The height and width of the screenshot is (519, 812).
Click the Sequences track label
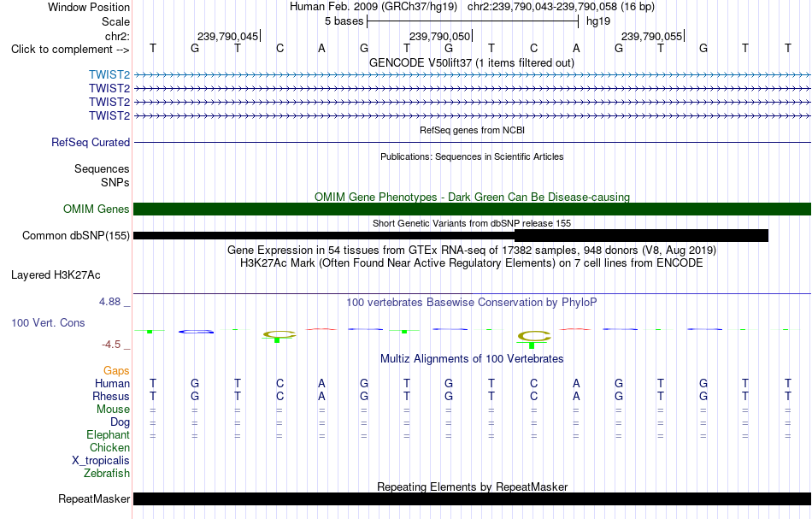(102, 169)
